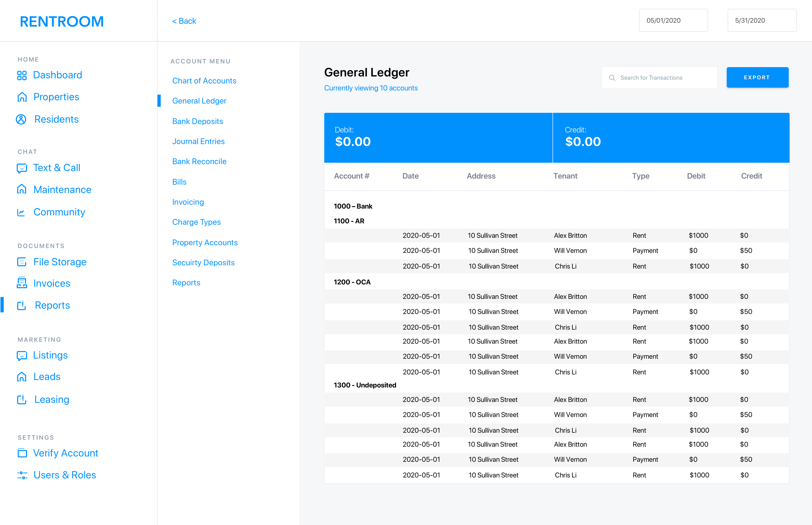812x525 pixels.
Task: Click the '1200 - OCA' account row
Action: click(352, 282)
